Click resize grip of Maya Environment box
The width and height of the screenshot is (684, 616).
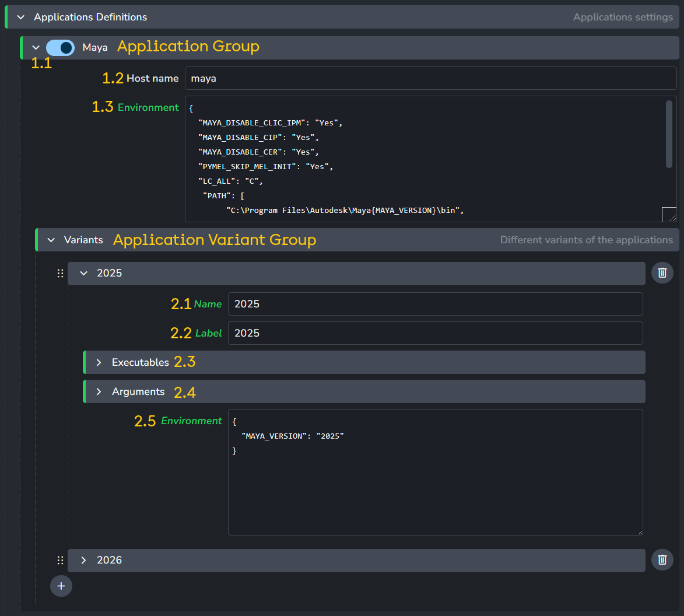tap(669, 215)
